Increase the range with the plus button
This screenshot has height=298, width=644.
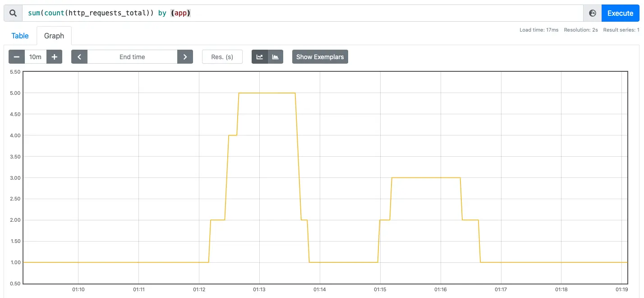[55, 57]
